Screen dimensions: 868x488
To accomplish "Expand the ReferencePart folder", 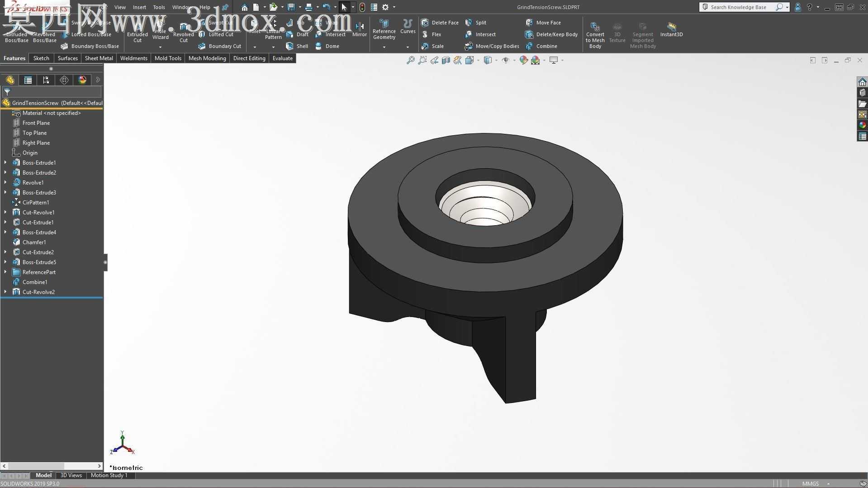I will tap(5, 272).
